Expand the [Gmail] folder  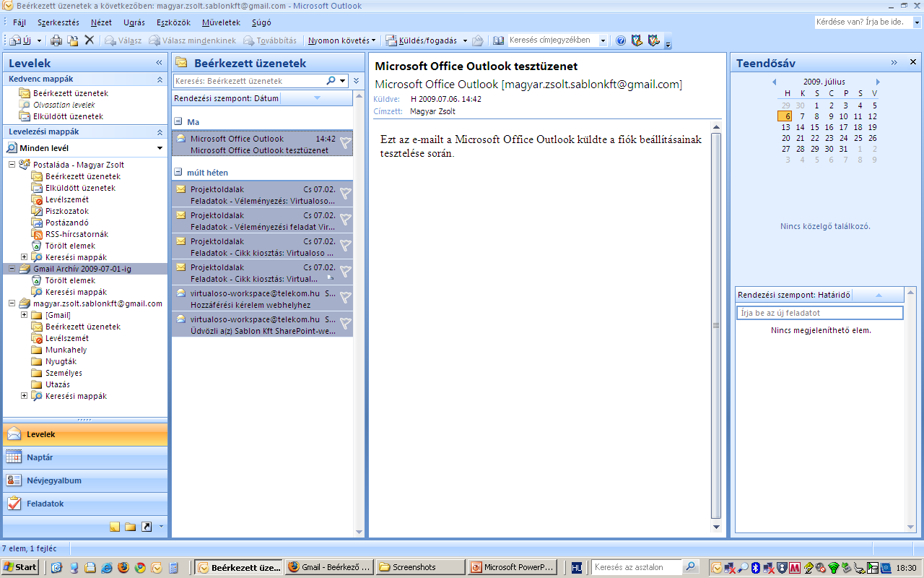24,315
